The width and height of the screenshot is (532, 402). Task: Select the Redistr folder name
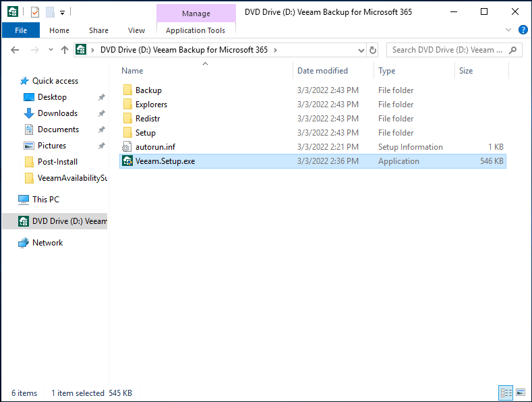[148, 119]
